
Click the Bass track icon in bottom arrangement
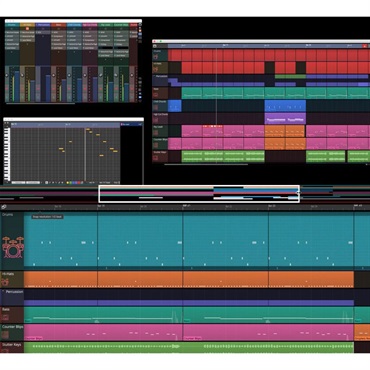(x=5, y=317)
